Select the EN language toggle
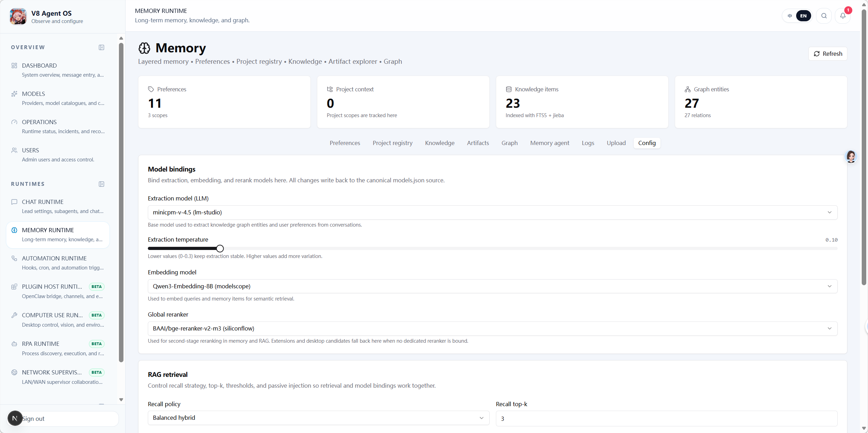 (803, 16)
